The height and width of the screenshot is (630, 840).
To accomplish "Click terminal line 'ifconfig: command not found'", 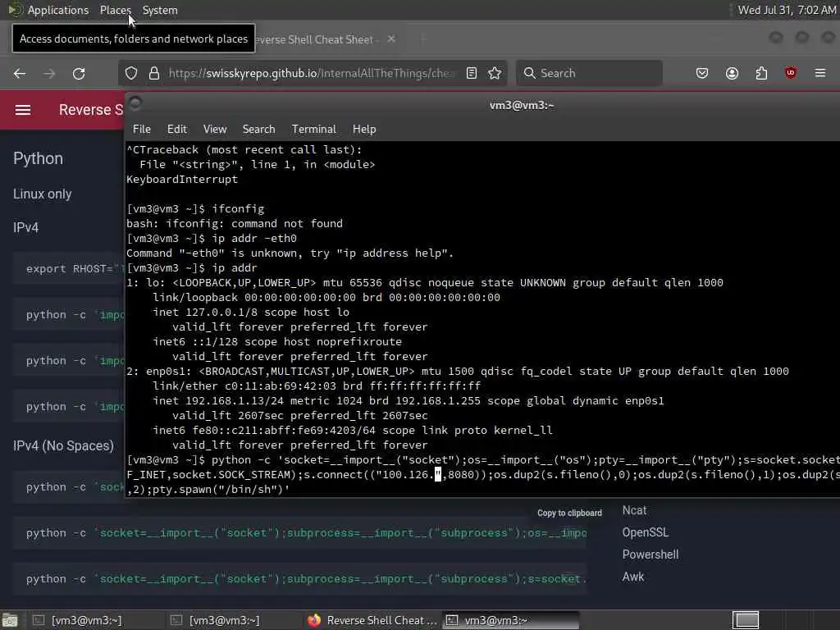I will point(235,223).
